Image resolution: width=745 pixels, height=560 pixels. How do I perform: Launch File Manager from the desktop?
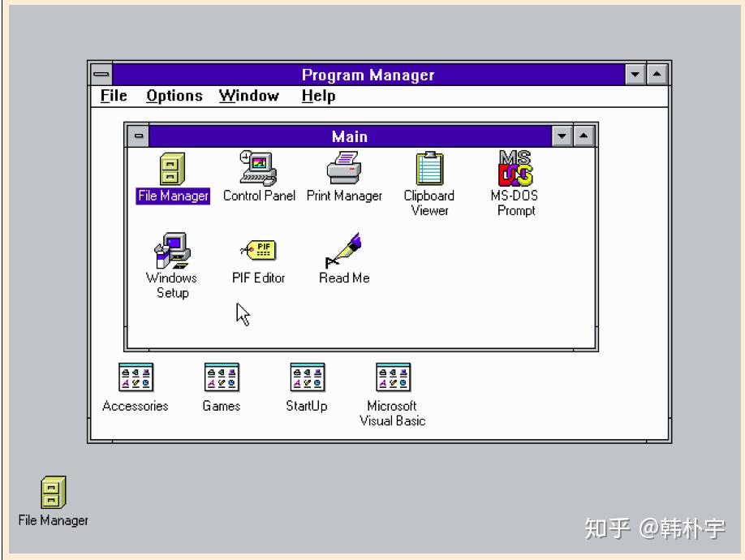52,490
